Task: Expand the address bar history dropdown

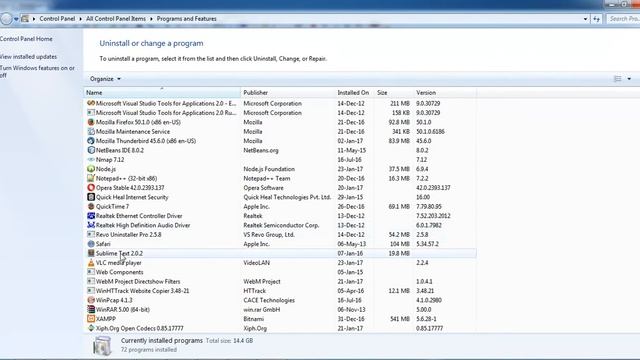Action: tap(585, 19)
